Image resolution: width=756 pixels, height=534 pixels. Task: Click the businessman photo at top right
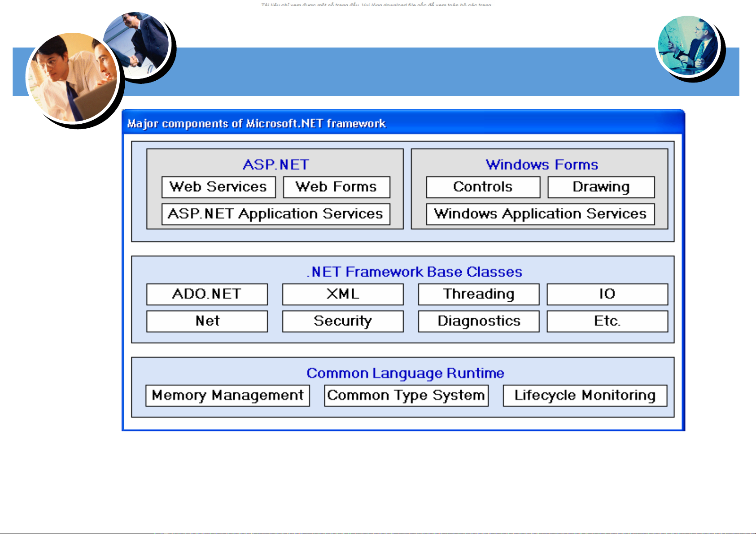pos(687,45)
